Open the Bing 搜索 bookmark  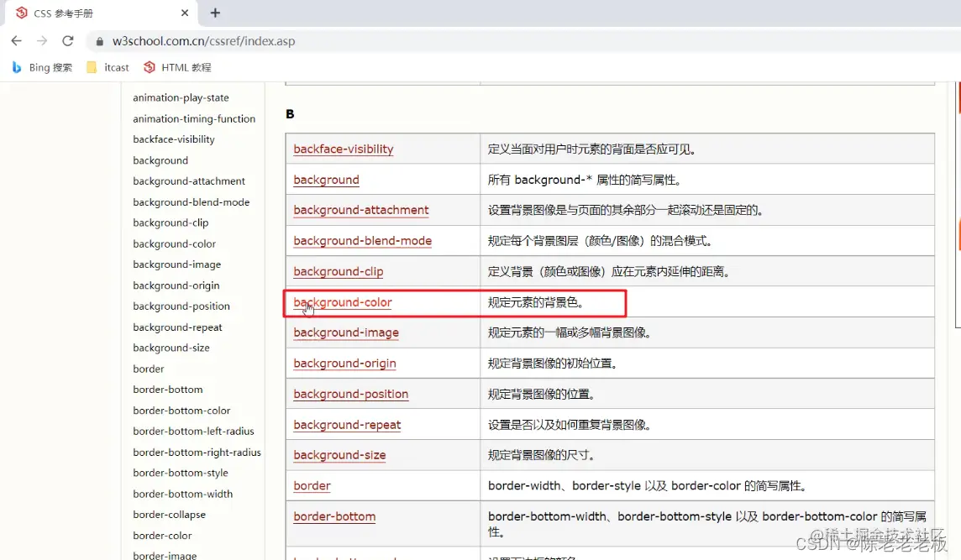(42, 67)
